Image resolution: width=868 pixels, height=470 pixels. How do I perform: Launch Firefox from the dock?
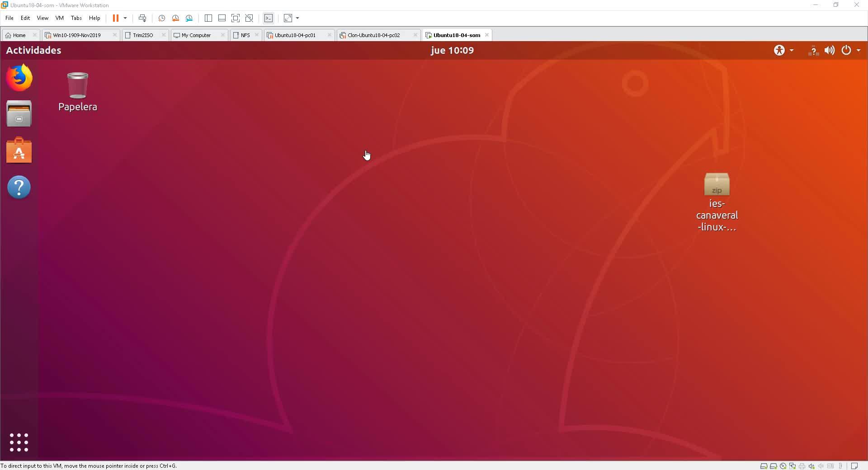point(19,78)
